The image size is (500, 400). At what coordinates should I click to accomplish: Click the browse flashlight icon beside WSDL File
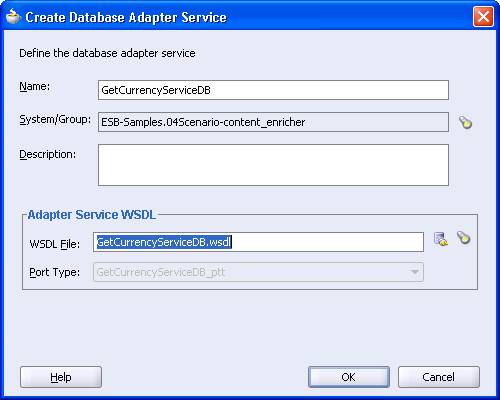pyautogui.click(x=463, y=238)
